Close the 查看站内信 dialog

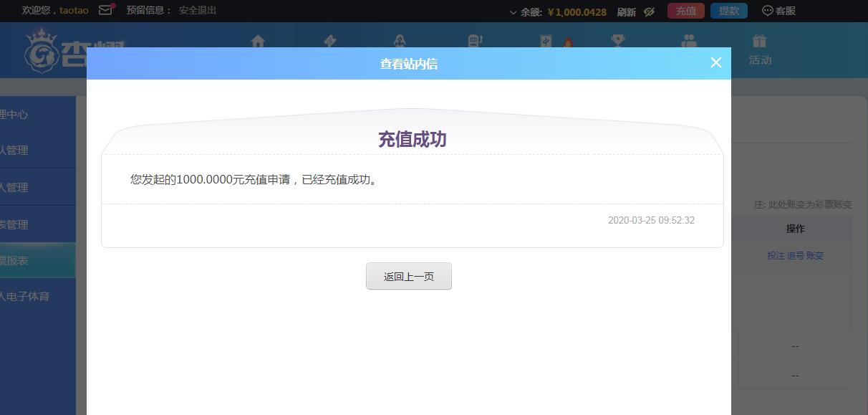pyautogui.click(x=715, y=62)
